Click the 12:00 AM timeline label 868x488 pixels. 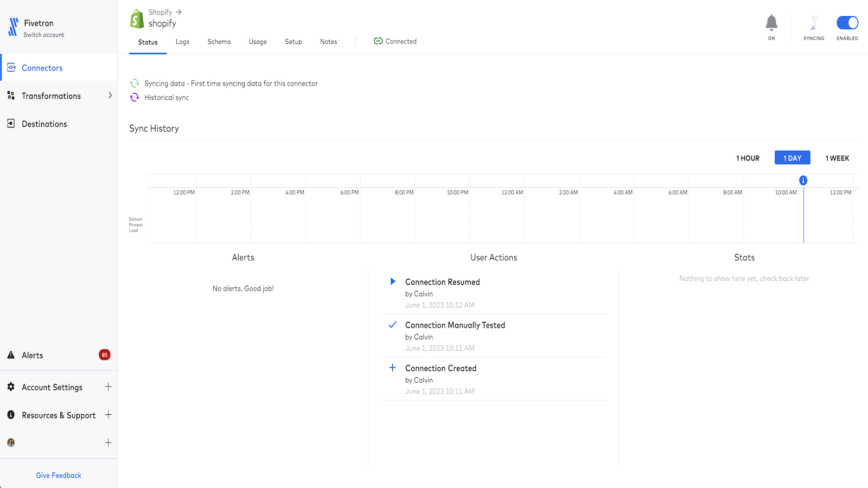[512, 192]
